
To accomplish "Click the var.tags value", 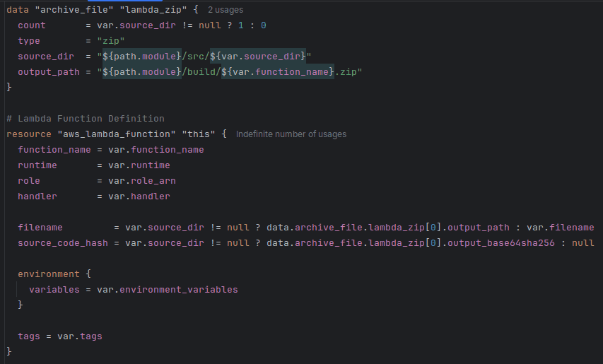I will (x=79, y=336).
